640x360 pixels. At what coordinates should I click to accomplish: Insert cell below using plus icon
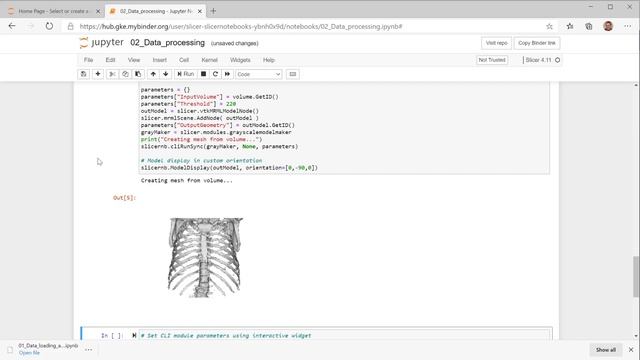(98, 74)
